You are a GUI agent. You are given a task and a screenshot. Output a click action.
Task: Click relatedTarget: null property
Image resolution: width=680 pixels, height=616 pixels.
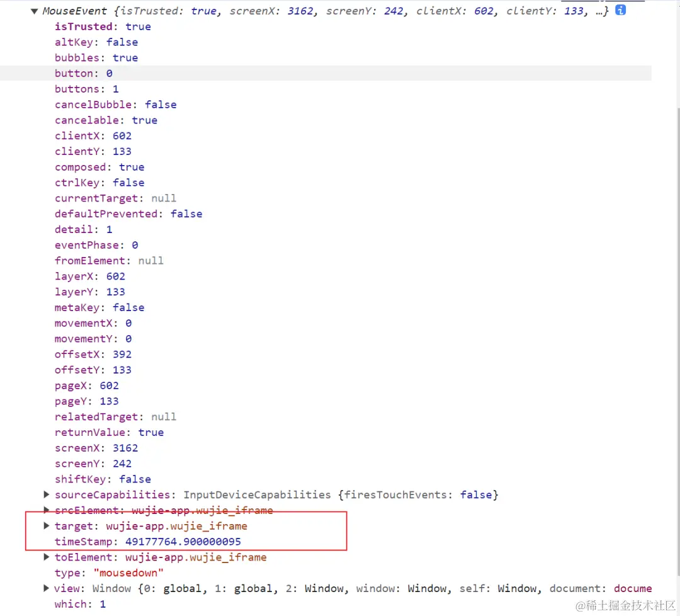[x=115, y=417]
